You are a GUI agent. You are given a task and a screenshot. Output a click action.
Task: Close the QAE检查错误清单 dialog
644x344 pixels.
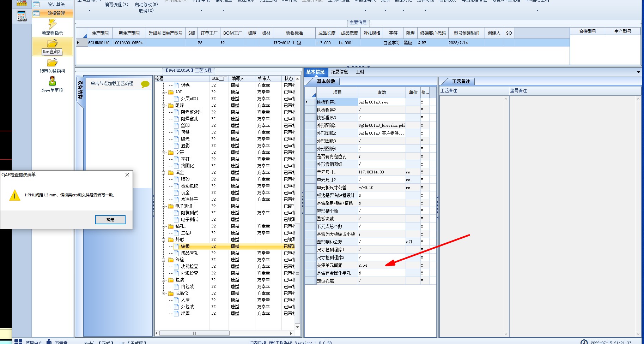[127, 174]
